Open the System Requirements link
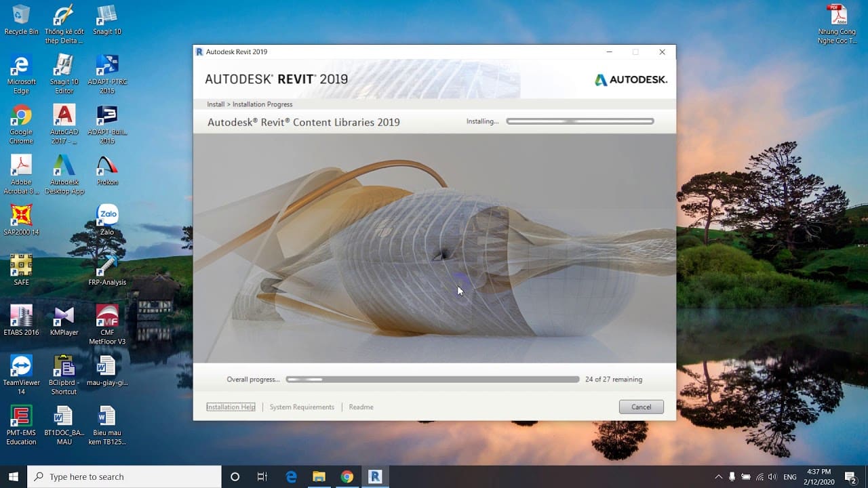The height and width of the screenshot is (488, 868). point(302,407)
